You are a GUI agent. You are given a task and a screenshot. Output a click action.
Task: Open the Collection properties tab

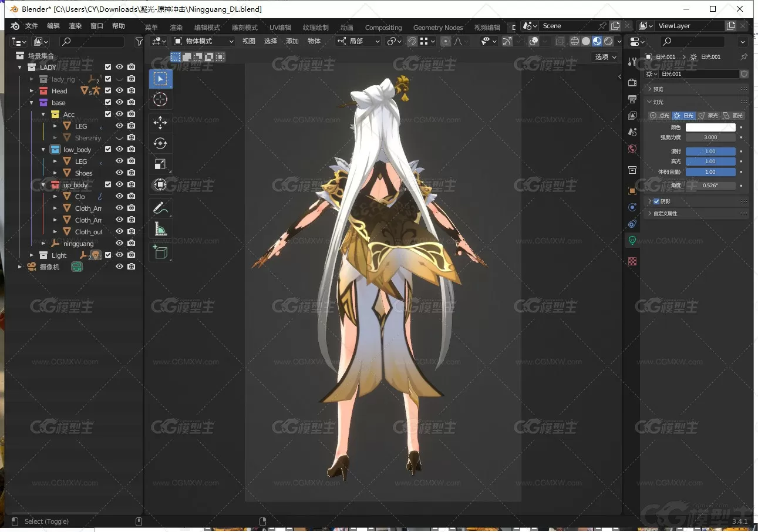tap(632, 170)
